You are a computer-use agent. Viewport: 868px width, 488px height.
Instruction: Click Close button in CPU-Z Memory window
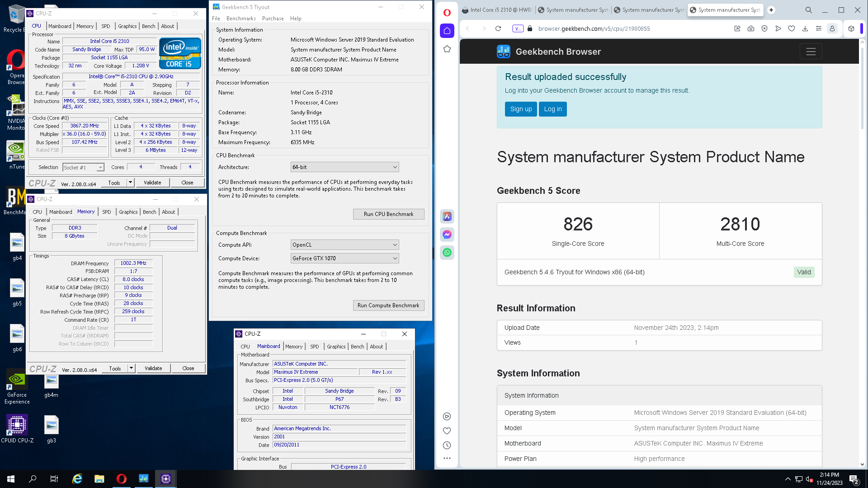tap(188, 368)
